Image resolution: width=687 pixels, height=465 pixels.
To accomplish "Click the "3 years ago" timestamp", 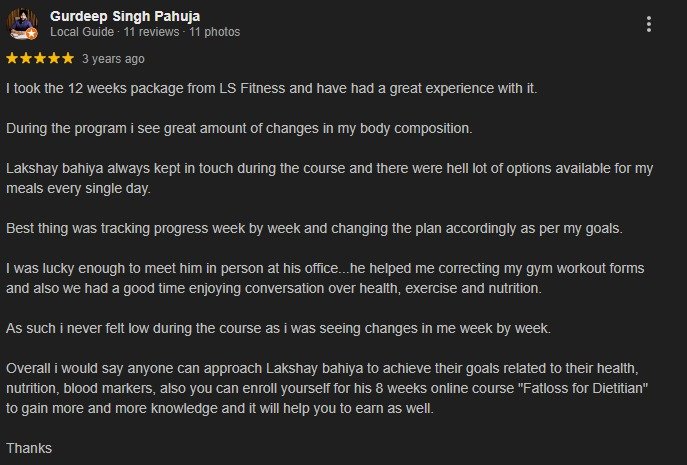I will [x=113, y=59].
